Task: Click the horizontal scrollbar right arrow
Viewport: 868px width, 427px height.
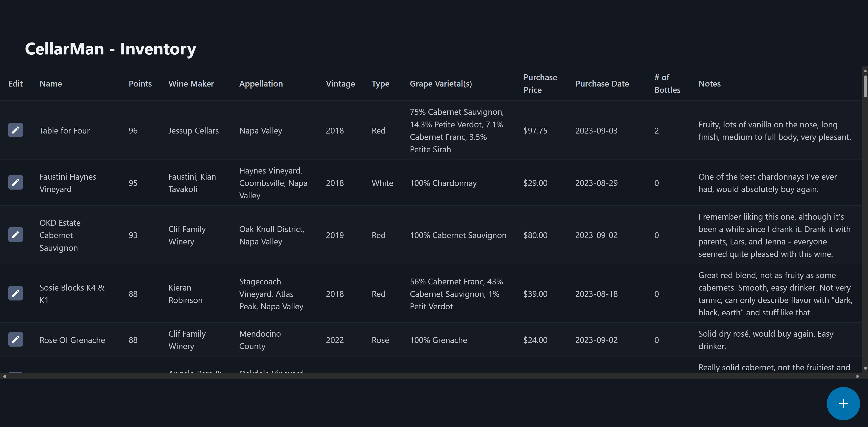Action: click(858, 376)
